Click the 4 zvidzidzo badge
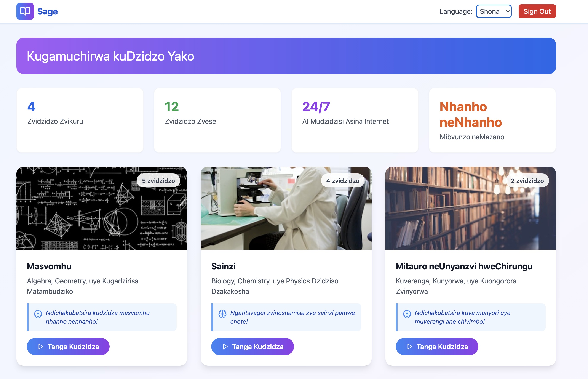 point(343,181)
